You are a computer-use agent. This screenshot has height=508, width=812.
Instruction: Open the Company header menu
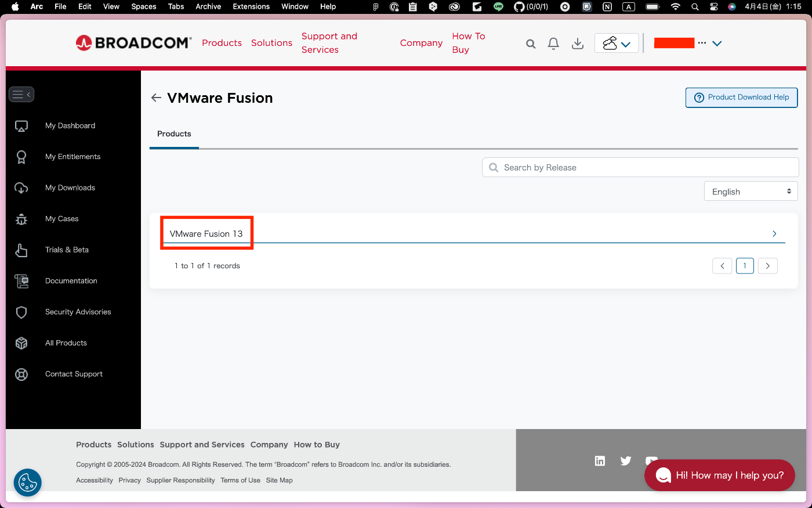tap(421, 43)
